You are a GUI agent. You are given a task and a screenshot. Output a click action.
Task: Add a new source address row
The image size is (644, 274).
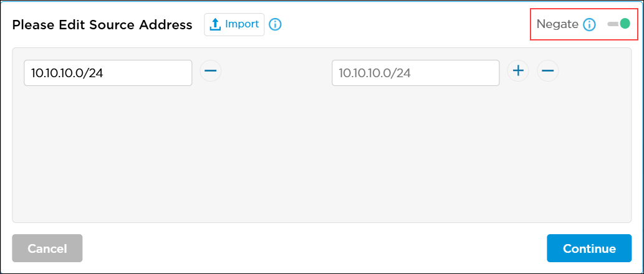coord(518,71)
